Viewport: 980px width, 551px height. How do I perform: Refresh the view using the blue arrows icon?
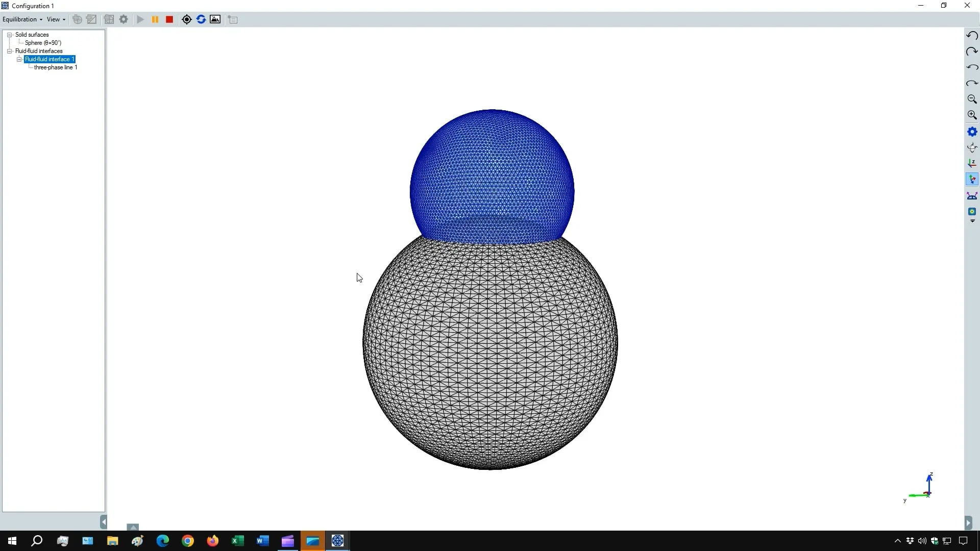point(201,19)
